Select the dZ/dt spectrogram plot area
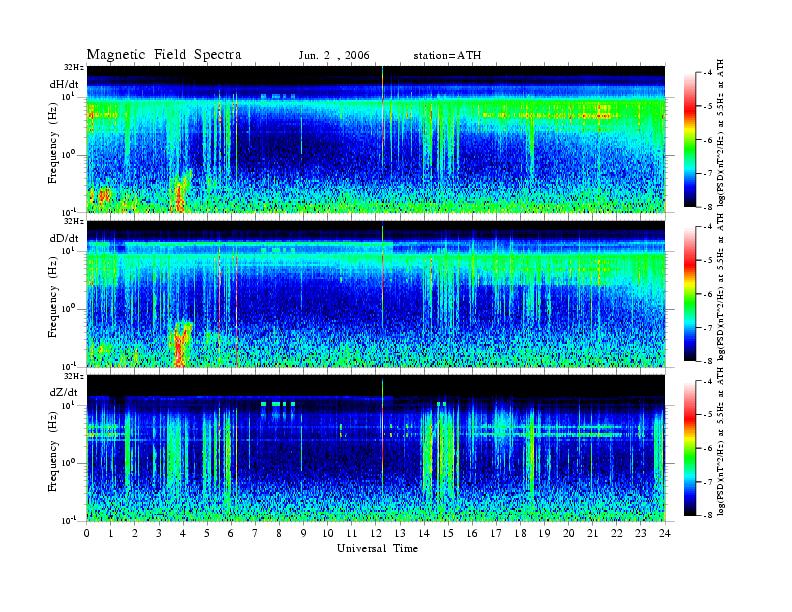 (x=376, y=447)
